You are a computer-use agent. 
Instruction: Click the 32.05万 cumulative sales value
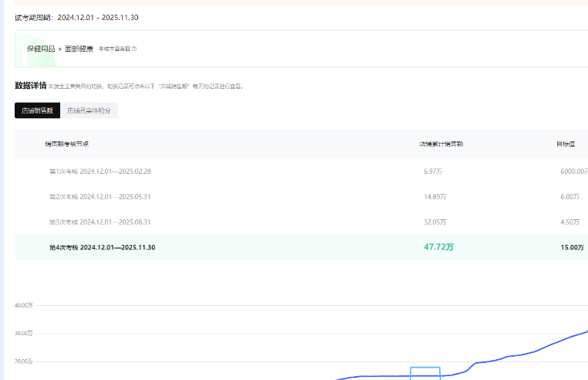click(x=436, y=222)
